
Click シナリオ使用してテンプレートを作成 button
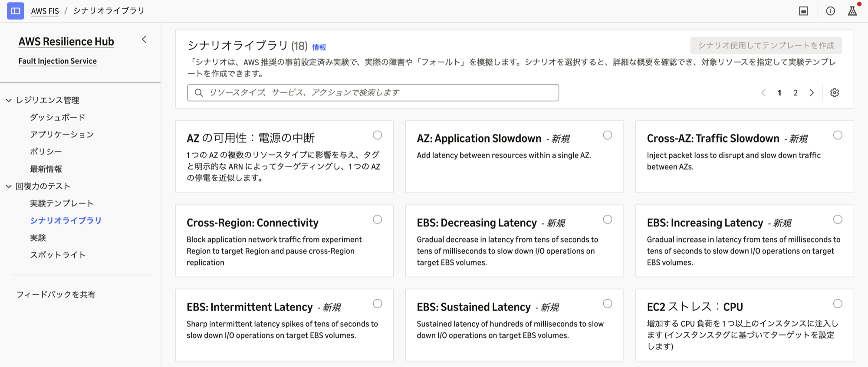[766, 46]
